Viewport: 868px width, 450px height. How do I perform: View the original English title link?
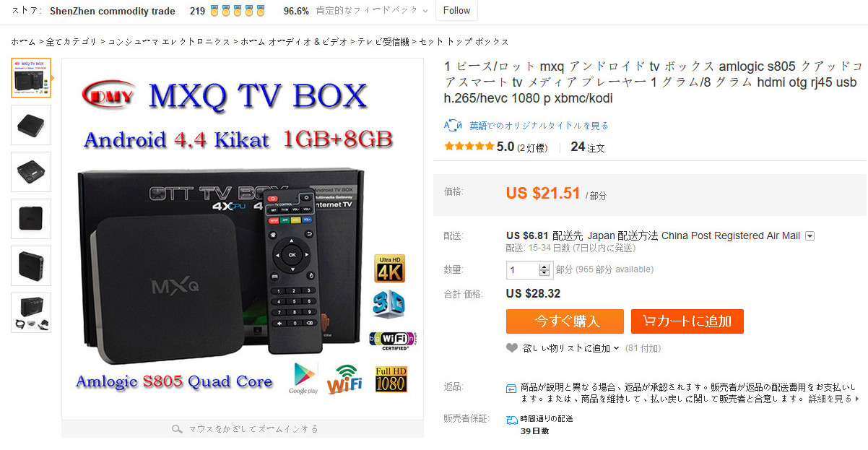[x=539, y=126]
